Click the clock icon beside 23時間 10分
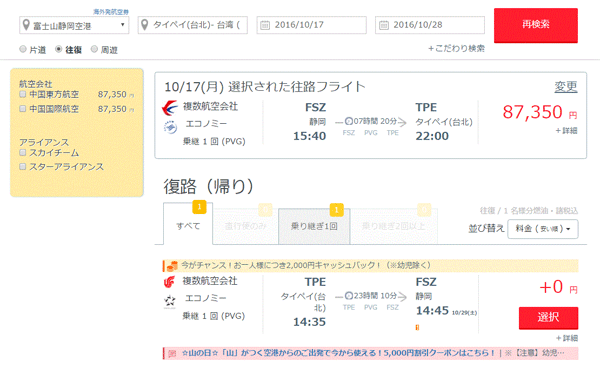 point(349,296)
